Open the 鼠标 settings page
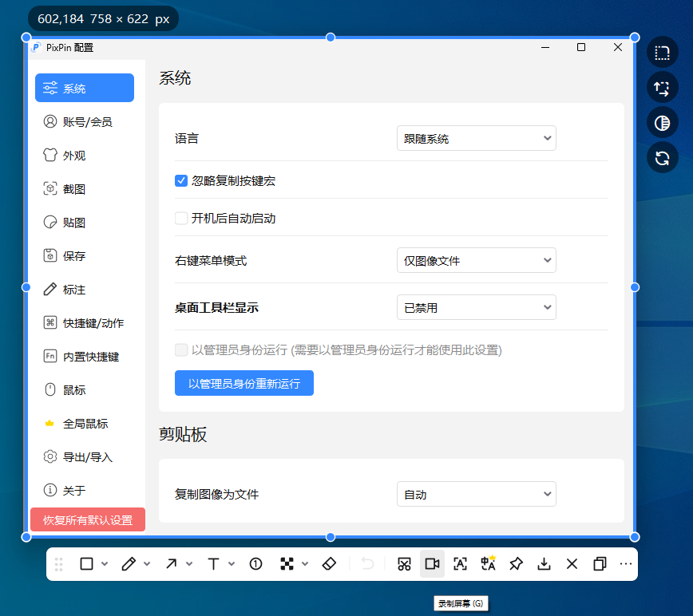 tap(85, 390)
